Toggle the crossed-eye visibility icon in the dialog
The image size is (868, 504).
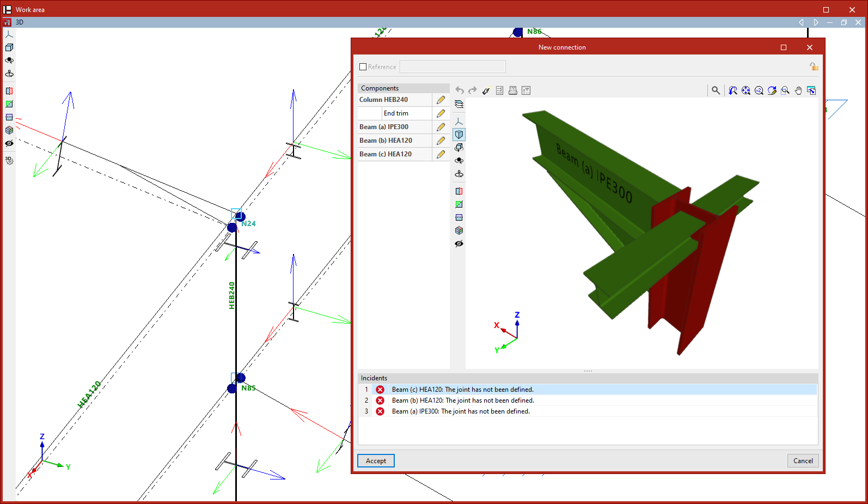(x=459, y=244)
